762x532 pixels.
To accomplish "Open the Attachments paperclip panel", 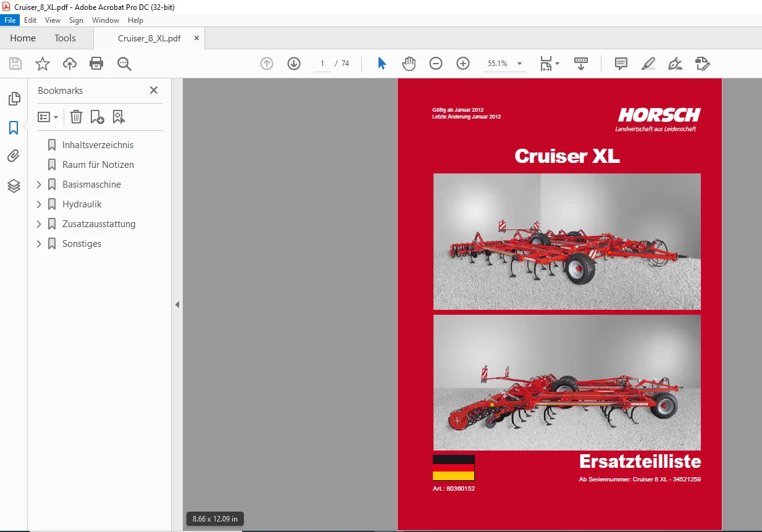I will (x=14, y=157).
